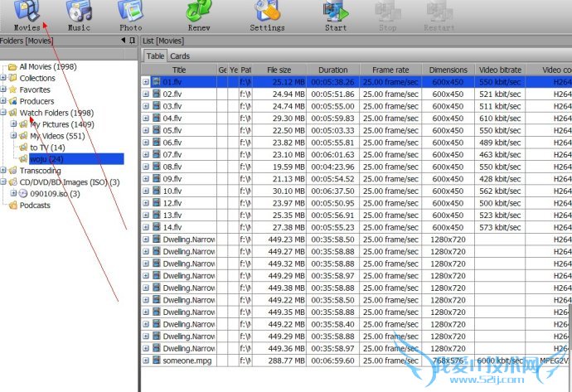Expand the Collections tree node
Screen dimensions: 572x392
tap(3, 79)
